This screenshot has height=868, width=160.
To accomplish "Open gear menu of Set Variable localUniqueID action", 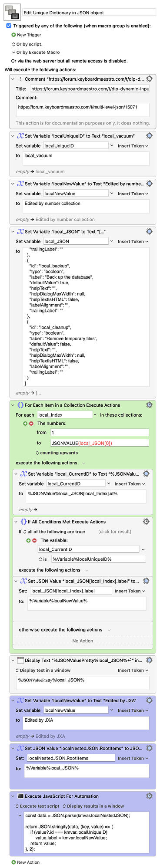I will pos(149,136).
